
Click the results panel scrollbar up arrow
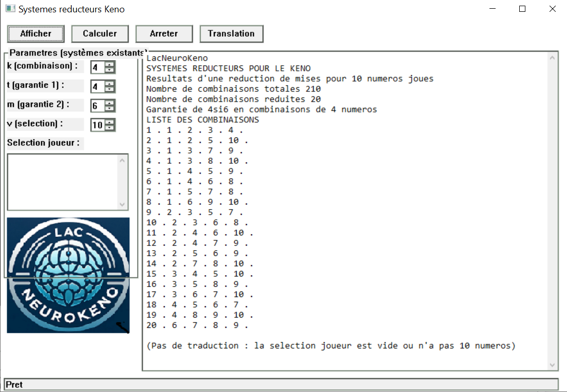point(553,58)
